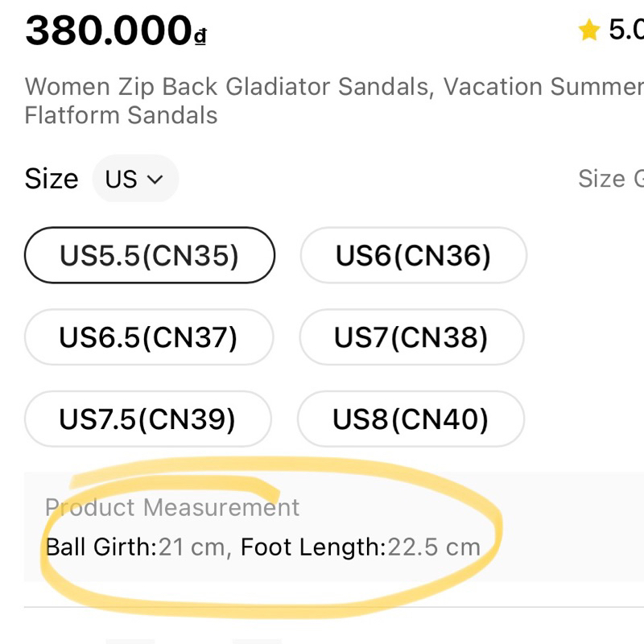Select size US5.5(CN35)
The width and height of the screenshot is (644, 644).
pyautogui.click(x=150, y=255)
